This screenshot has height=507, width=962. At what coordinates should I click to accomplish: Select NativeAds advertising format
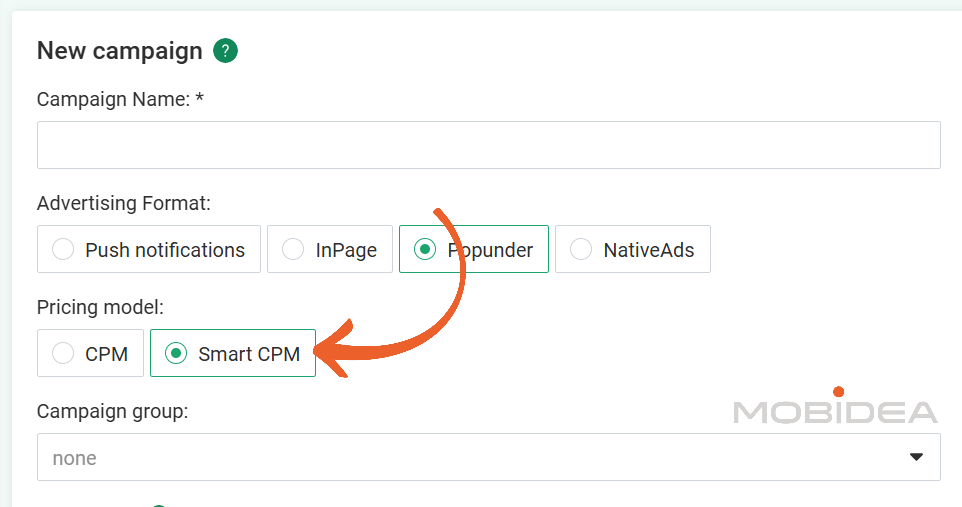coord(633,249)
